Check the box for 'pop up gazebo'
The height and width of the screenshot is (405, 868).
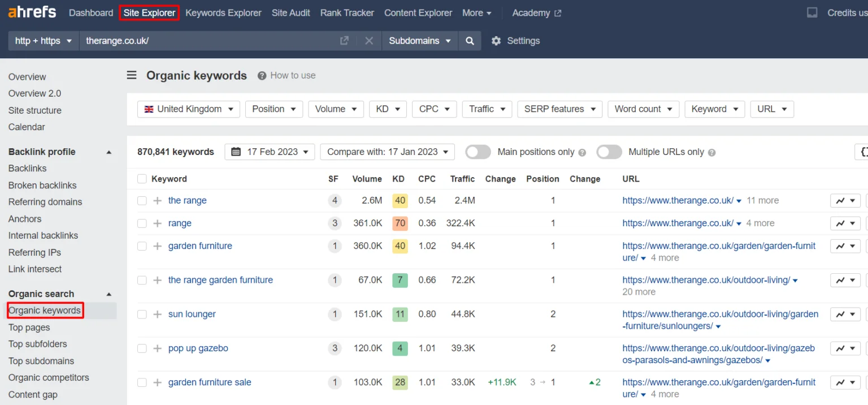(142, 348)
